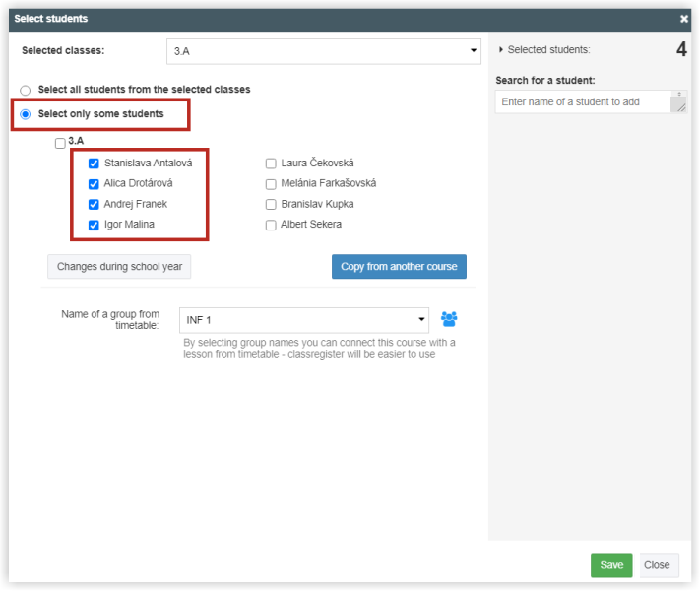This screenshot has height=591, width=700.
Task: Check Branislav Kupka
Action: [271, 205]
